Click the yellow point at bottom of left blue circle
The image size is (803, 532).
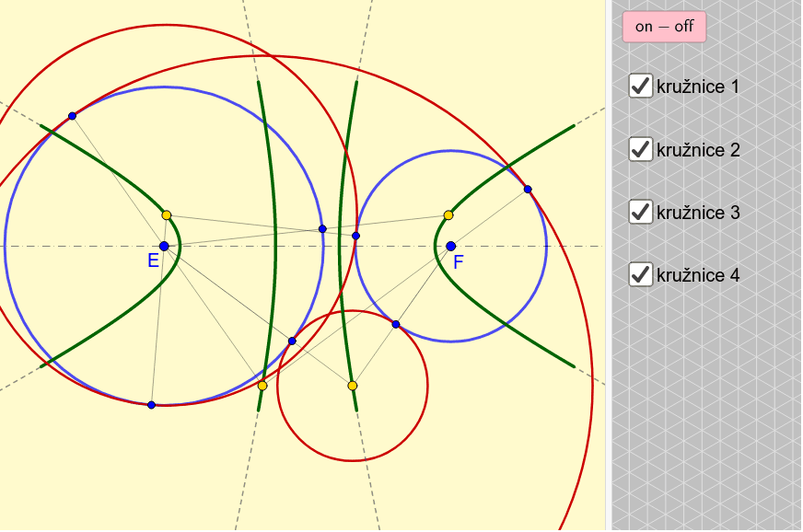(262, 386)
